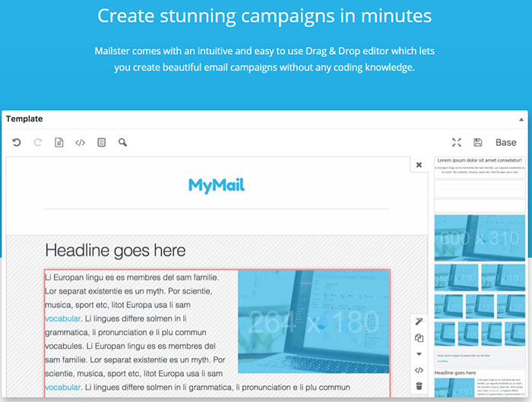This screenshot has height=402, width=532.
Task: Move the module down with arrow icon
Action: 419,354
